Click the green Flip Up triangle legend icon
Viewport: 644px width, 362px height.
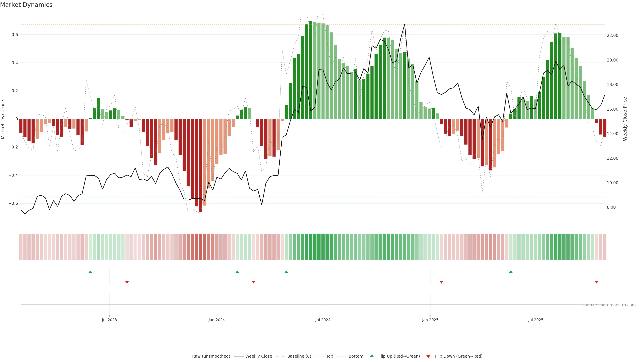372,356
